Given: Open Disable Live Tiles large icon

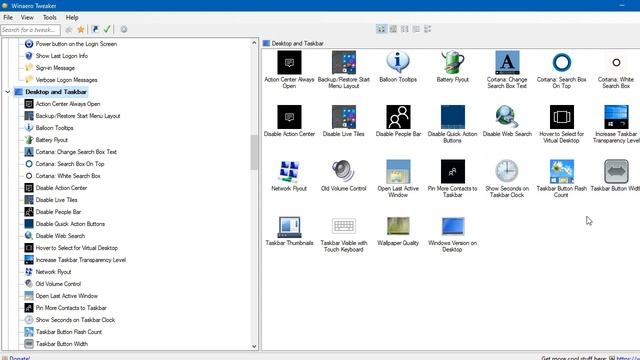Looking at the screenshot, I should 344,117.
